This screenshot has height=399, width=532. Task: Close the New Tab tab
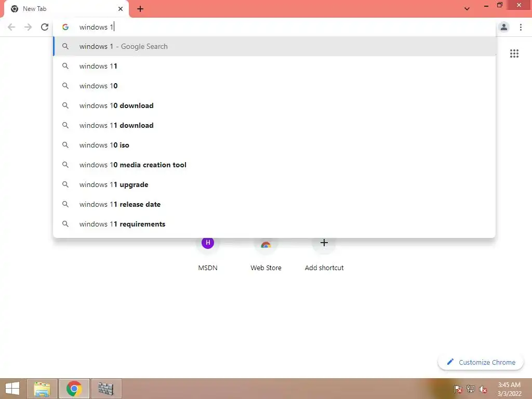[121, 9]
